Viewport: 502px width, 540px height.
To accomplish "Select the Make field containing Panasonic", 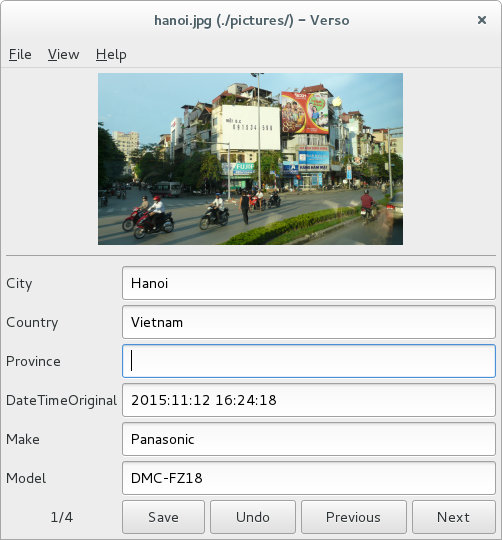I will (x=309, y=439).
